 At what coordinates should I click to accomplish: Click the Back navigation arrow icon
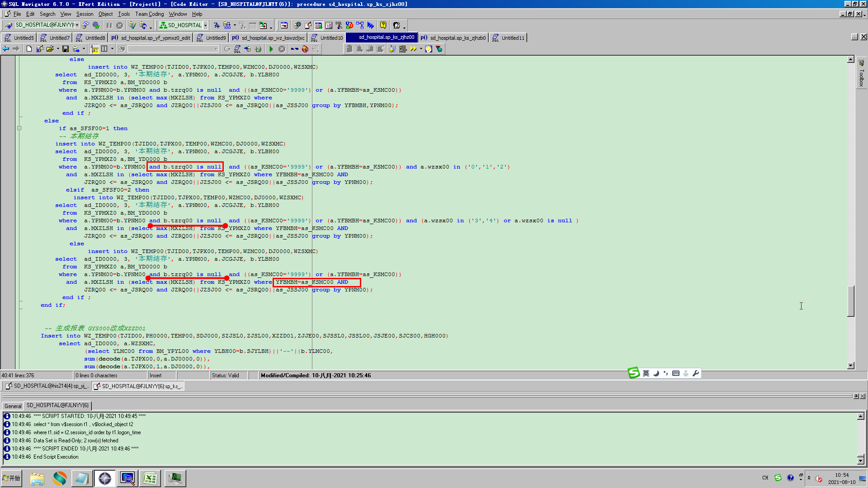pyautogui.click(x=6, y=49)
